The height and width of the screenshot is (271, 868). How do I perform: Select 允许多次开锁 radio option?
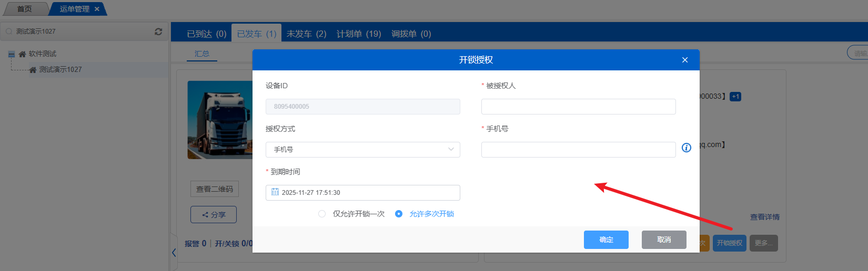pyautogui.click(x=399, y=214)
